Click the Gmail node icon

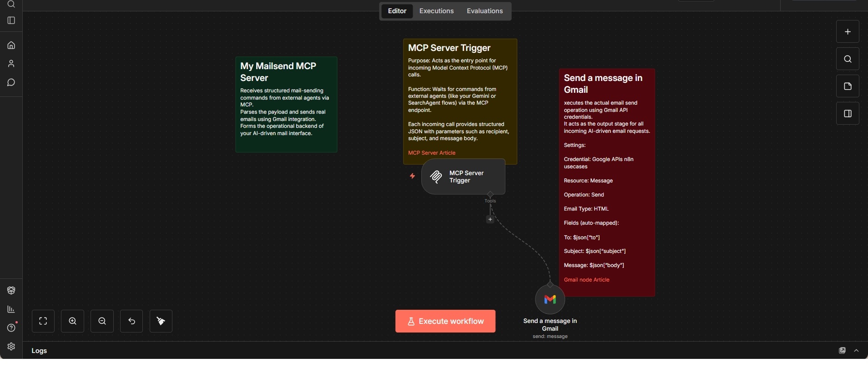[550, 299]
